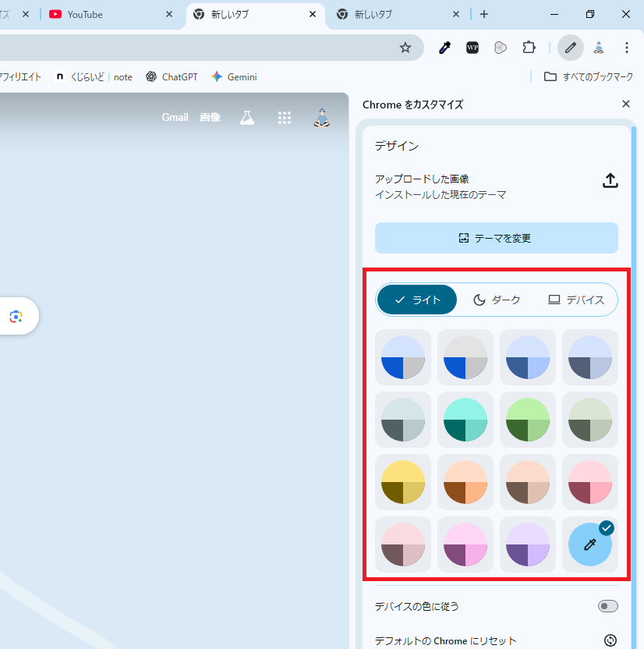Open the ChatGPT bookmark
The image size is (644, 649).
coord(172,76)
